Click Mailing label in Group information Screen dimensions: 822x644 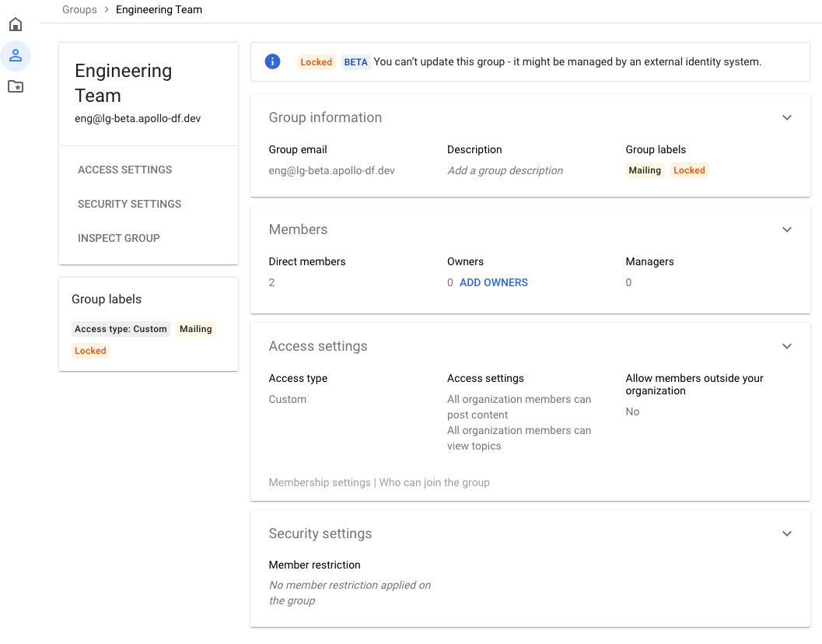[645, 170]
